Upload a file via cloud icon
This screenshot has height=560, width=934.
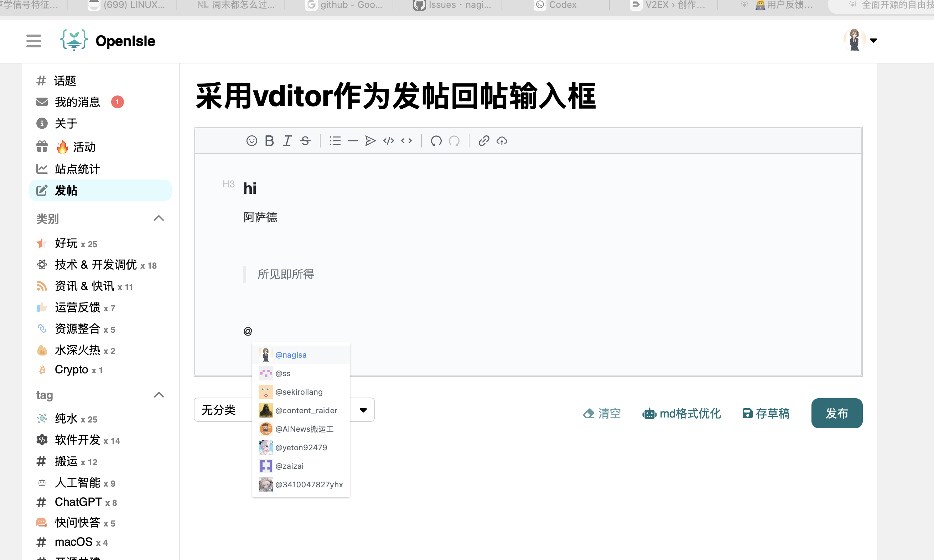(502, 141)
